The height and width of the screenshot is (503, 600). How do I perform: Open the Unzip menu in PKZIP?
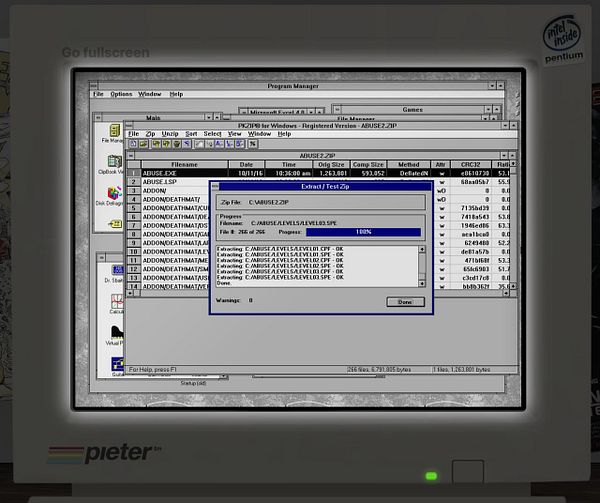pos(170,134)
